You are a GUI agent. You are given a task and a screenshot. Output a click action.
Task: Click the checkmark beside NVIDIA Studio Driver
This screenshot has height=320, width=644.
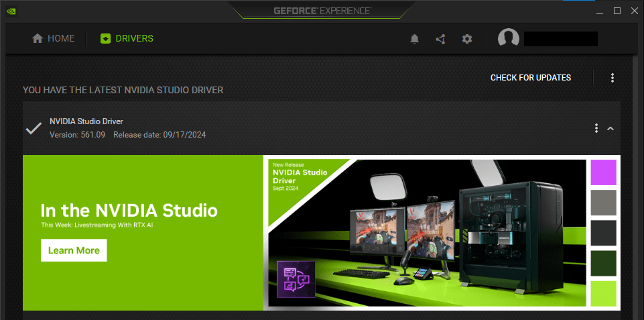pyautogui.click(x=34, y=127)
